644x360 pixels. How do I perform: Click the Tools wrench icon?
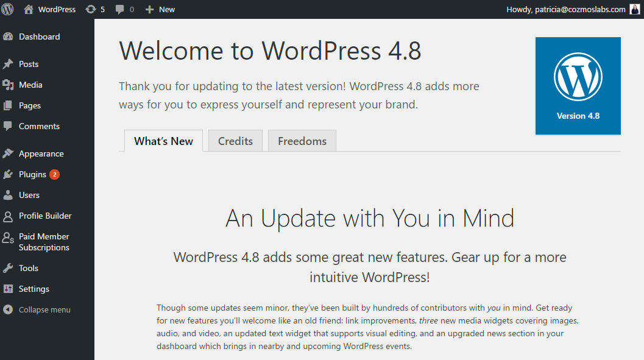pos(8,268)
